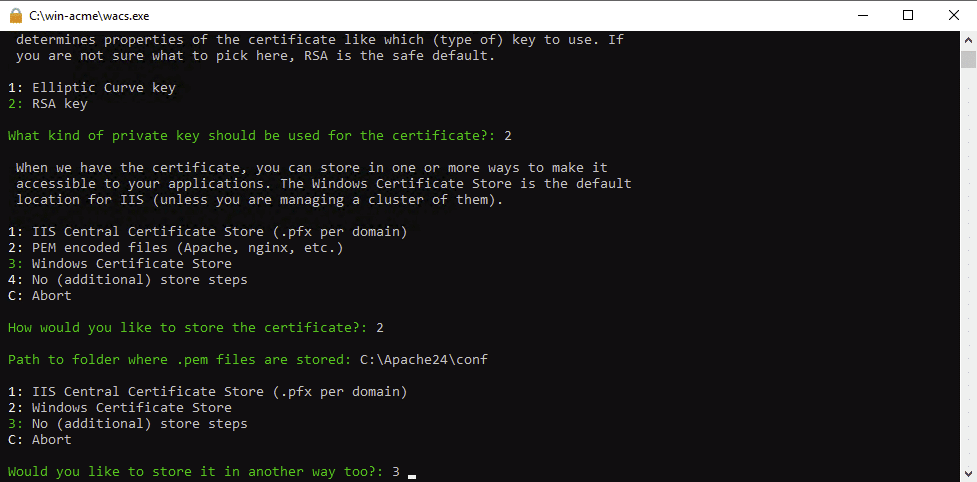Viewport: 977px width, 482px height.
Task: Click the scrollbar down arrow
Action: [x=968, y=474]
